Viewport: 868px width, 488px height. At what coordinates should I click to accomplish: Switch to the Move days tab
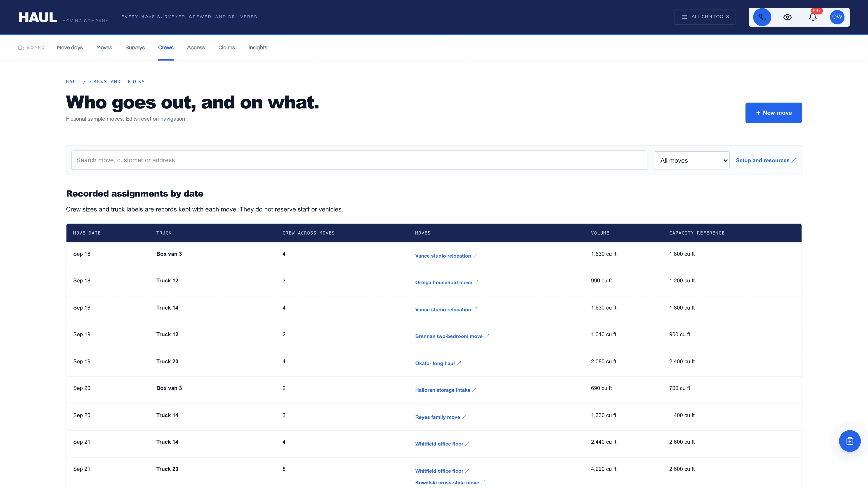tap(70, 47)
